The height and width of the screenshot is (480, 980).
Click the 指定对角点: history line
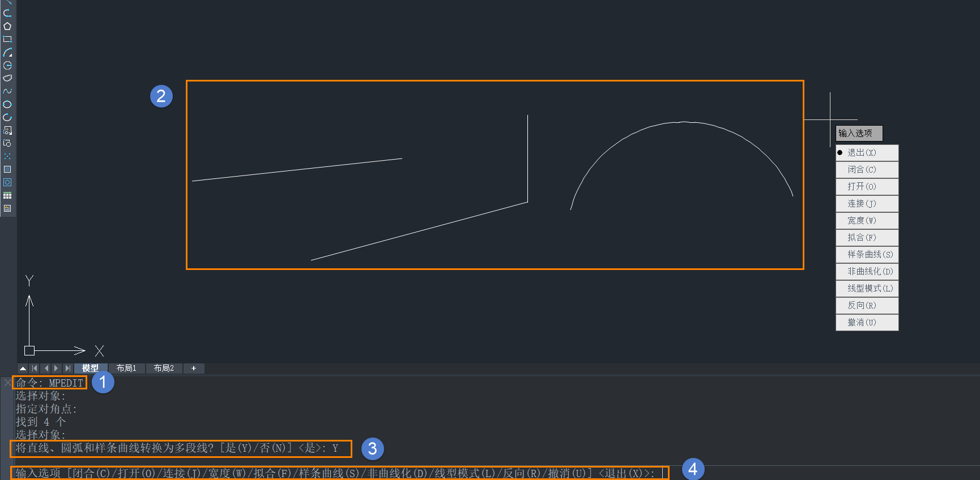[x=46, y=409]
